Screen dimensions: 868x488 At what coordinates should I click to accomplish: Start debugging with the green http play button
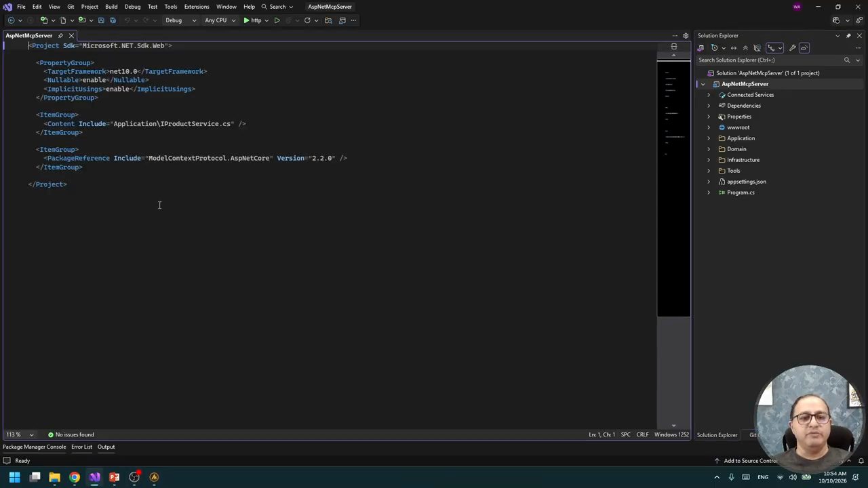coord(252,20)
